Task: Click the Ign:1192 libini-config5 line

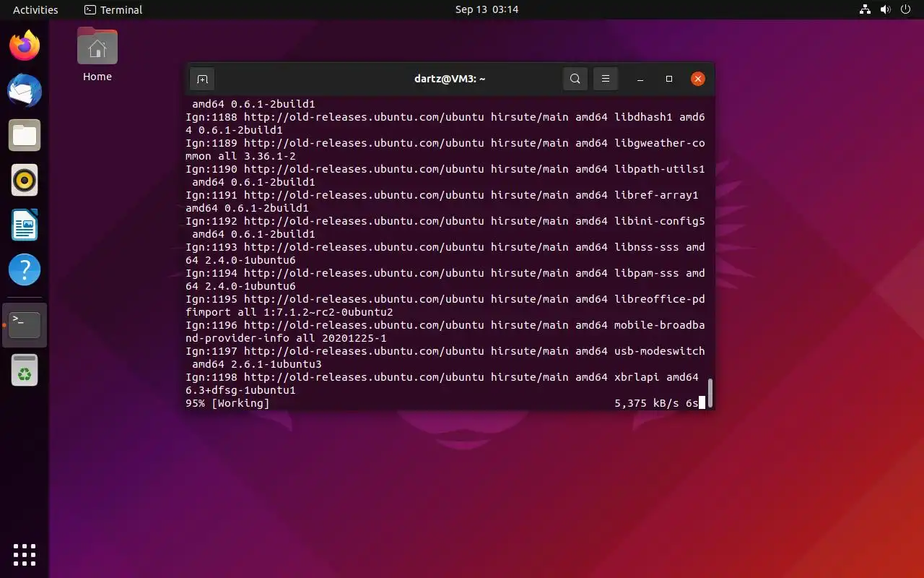Action: (x=445, y=221)
